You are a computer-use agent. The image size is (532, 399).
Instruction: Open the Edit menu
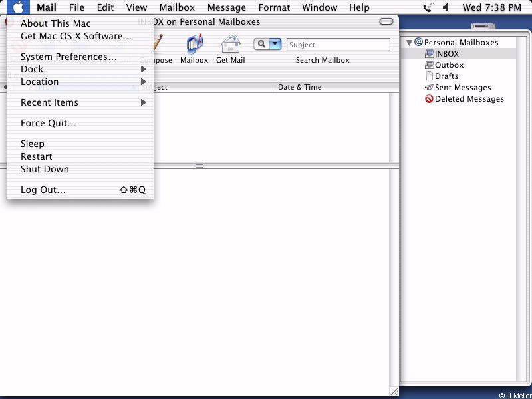105,7
